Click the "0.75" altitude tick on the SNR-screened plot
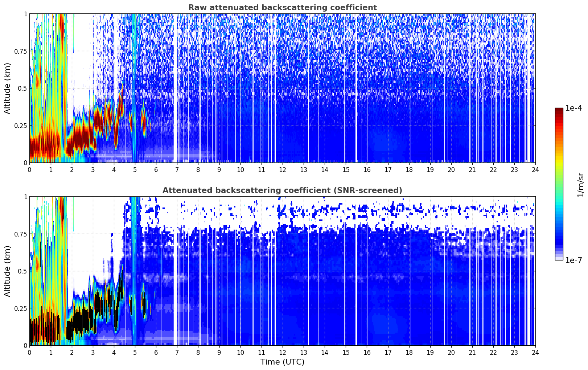The height and width of the screenshot is (370, 588). 21,234
